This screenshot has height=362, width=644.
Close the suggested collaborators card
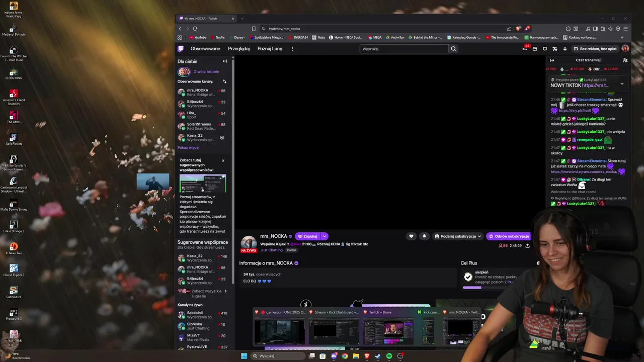pyautogui.click(x=223, y=161)
